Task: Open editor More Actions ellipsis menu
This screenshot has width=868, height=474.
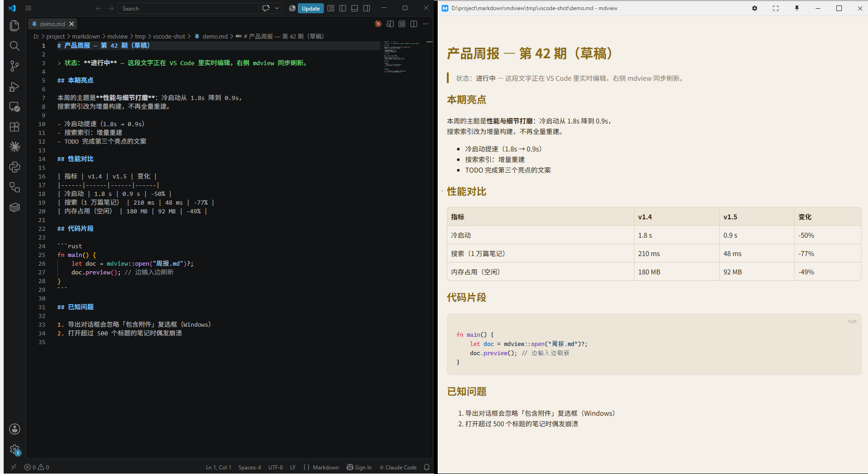Action: (x=426, y=24)
